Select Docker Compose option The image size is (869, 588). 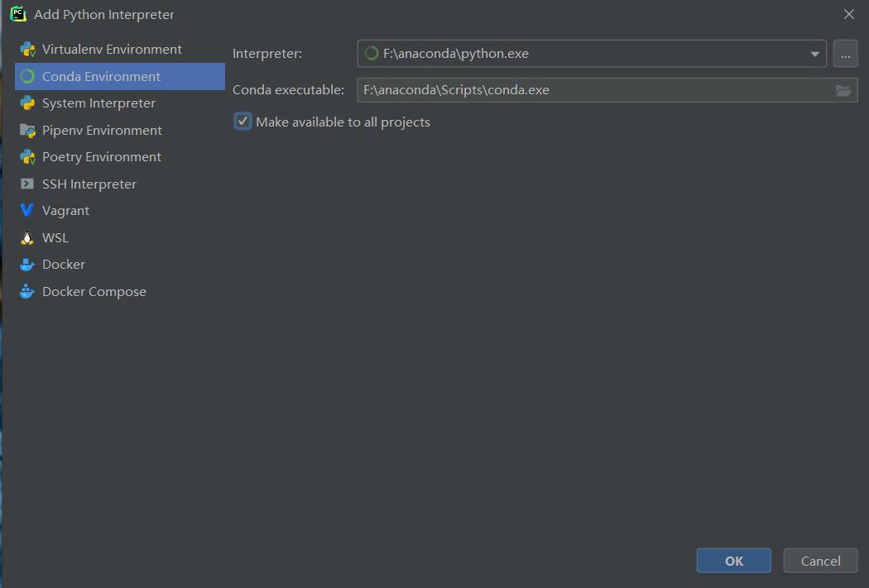coord(120,291)
